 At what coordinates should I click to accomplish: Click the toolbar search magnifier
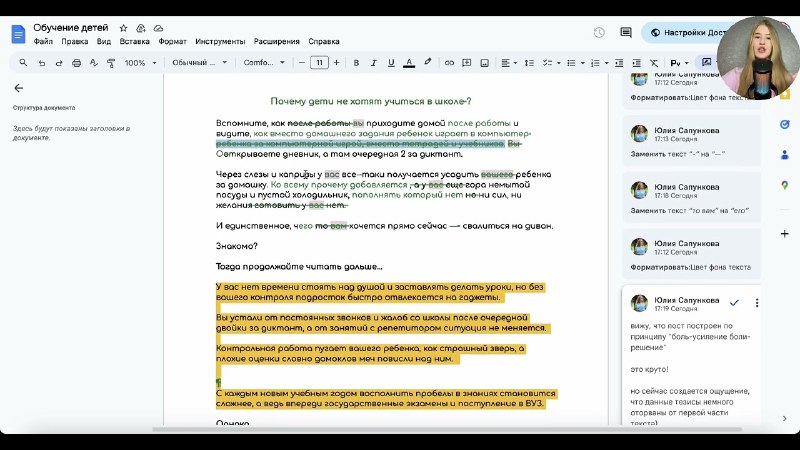[23, 63]
